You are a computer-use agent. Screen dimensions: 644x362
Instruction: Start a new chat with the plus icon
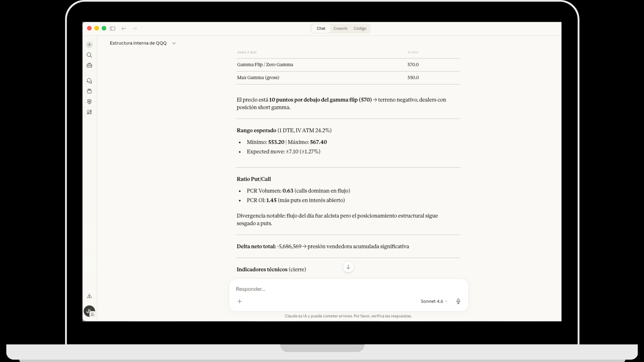click(89, 44)
